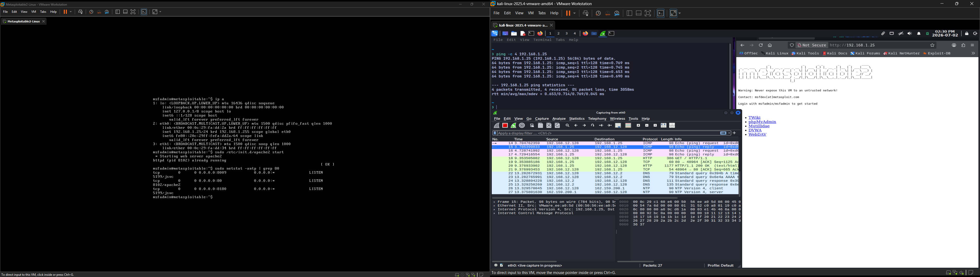Click Wireshark close capture file icon
Viewport: 980px width, 277px height.
click(x=549, y=125)
